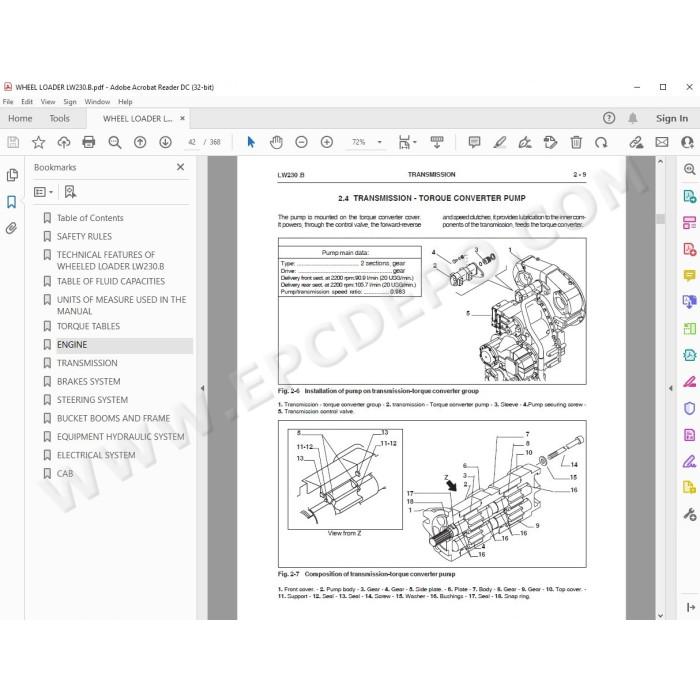Activate the Selection arrow tool

251,142
